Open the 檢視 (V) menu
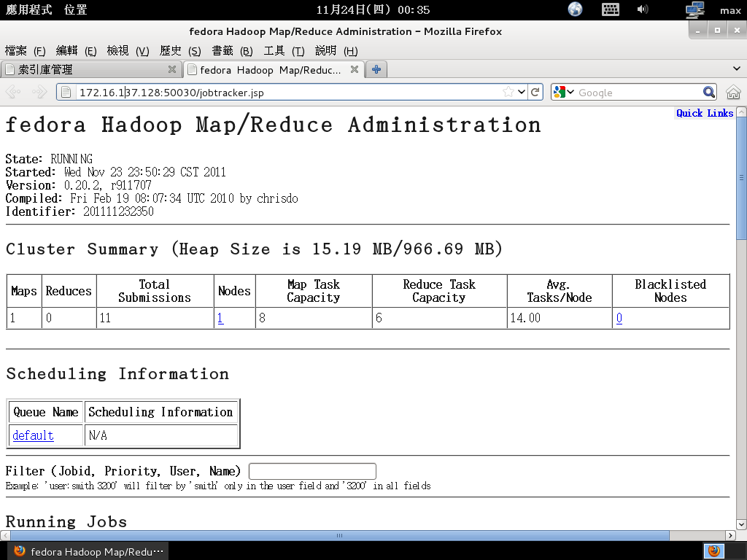The image size is (747, 560). (128, 50)
